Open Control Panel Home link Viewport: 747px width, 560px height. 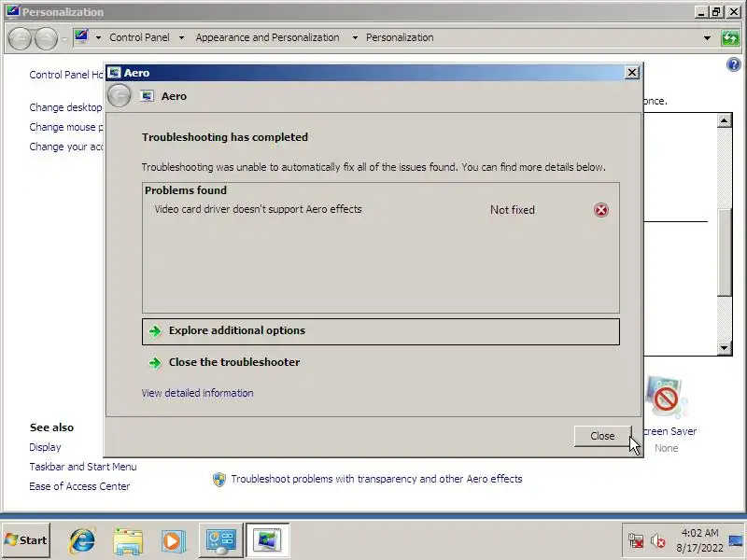click(66, 75)
